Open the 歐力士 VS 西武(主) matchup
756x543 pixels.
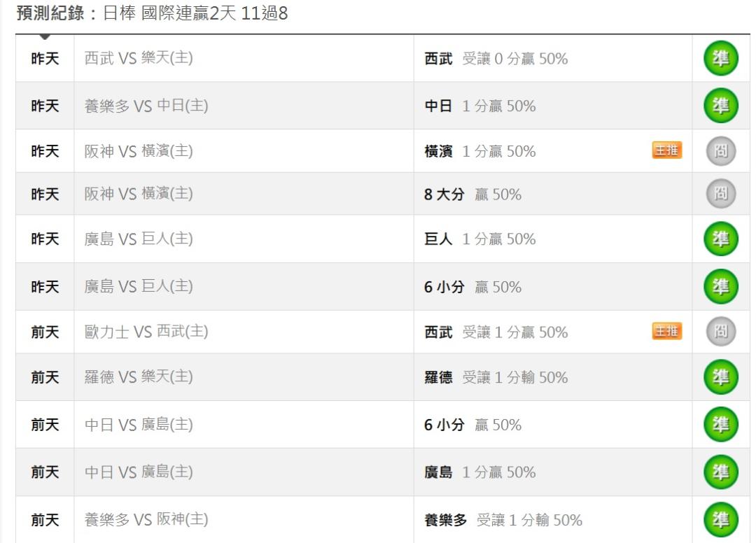(x=146, y=332)
